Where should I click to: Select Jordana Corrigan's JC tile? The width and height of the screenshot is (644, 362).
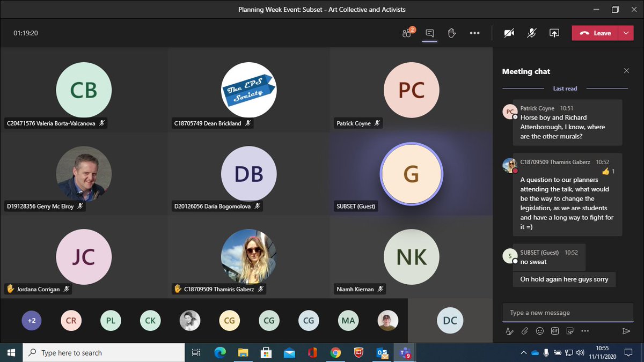tap(84, 257)
